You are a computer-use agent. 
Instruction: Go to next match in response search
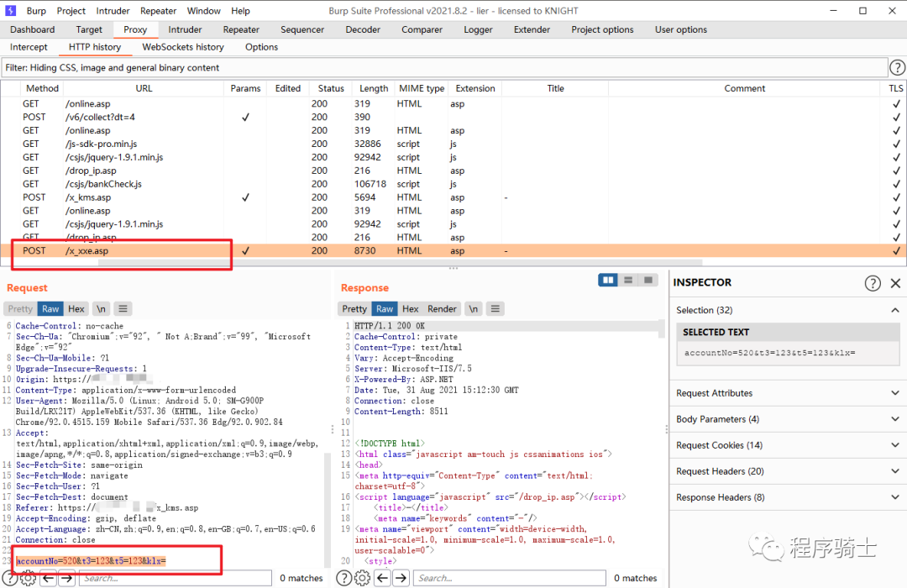point(401,578)
